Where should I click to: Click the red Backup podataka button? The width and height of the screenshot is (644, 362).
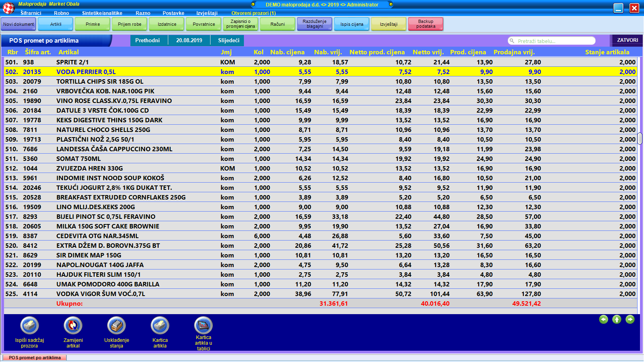(x=425, y=24)
